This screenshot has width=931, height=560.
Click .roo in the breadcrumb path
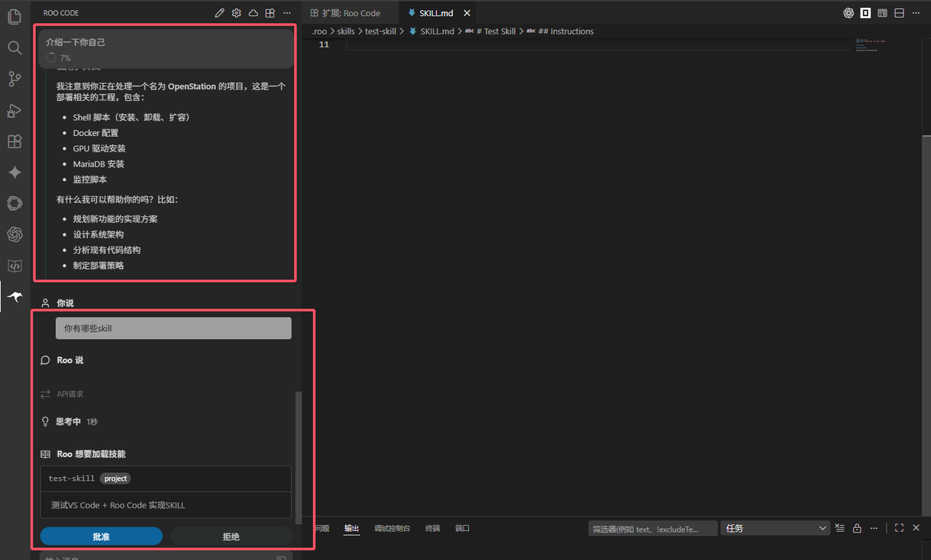point(319,31)
